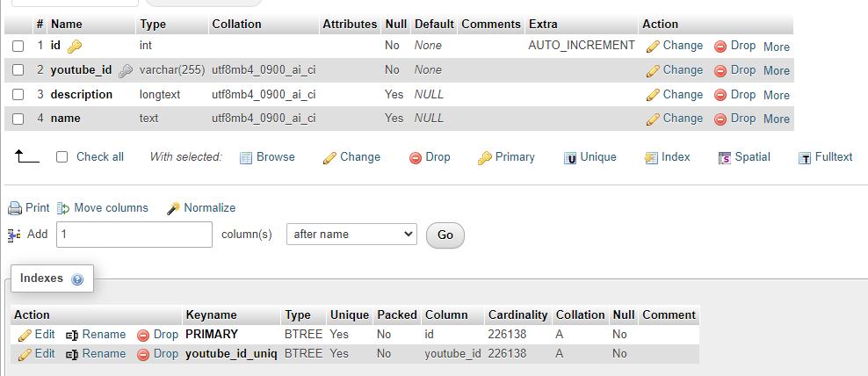Add Unique index to selected columns
Viewport: 868px width, 376px height.
(x=590, y=157)
